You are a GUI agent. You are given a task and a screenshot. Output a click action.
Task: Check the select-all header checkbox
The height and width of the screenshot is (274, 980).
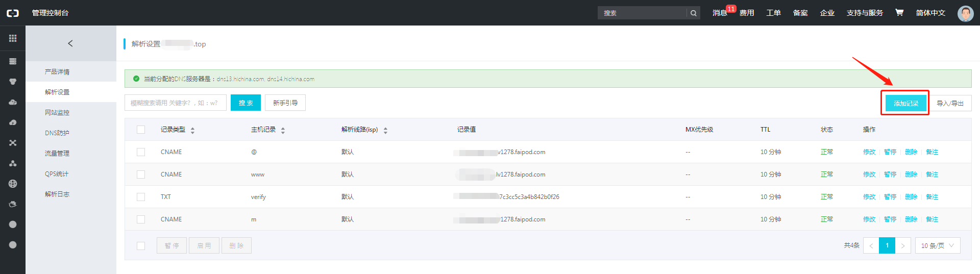click(141, 130)
